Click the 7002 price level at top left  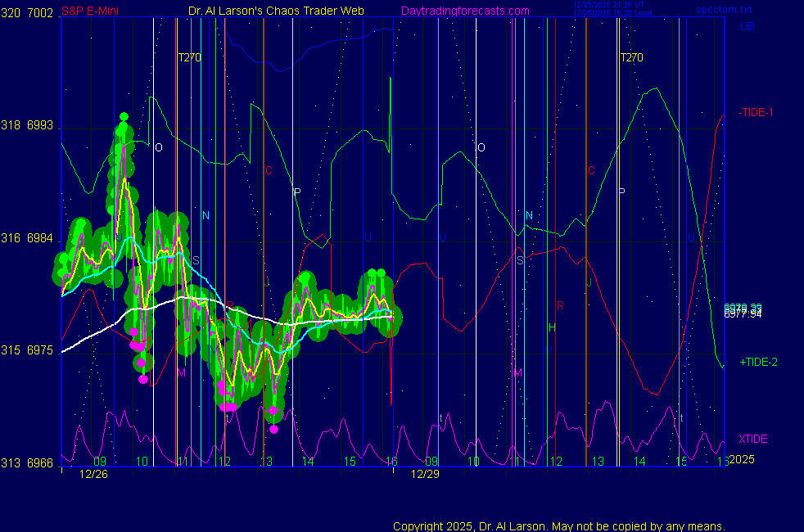[40, 13]
